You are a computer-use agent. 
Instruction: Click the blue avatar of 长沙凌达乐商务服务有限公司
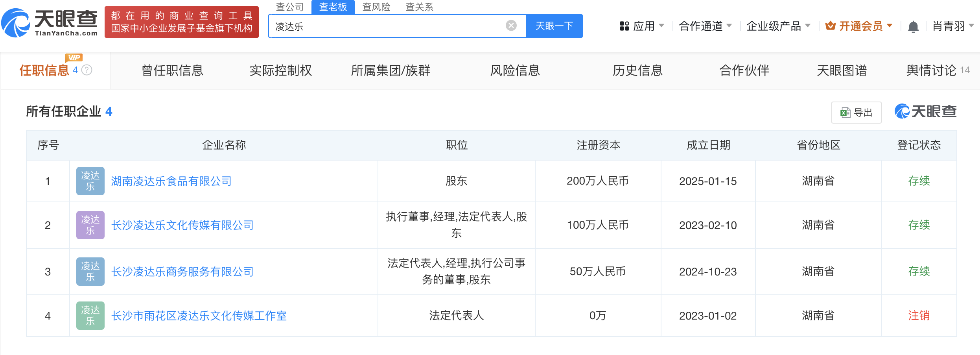(90, 272)
